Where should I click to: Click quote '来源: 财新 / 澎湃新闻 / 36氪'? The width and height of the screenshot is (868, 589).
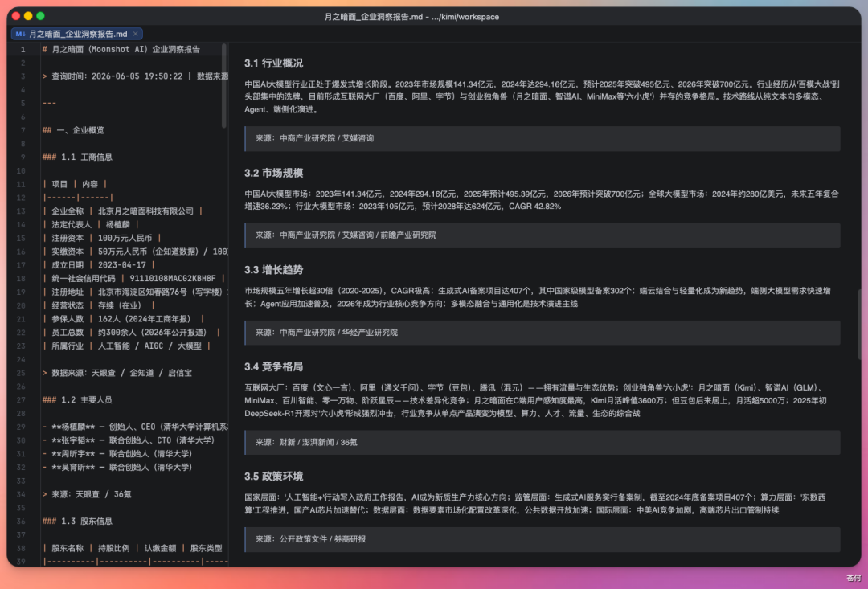point(542,442)
